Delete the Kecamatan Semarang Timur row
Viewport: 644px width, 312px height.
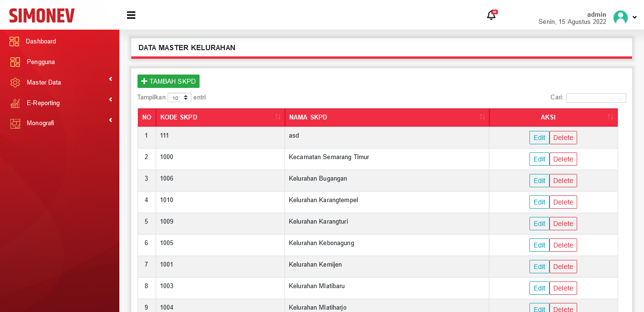coord(563,159)
